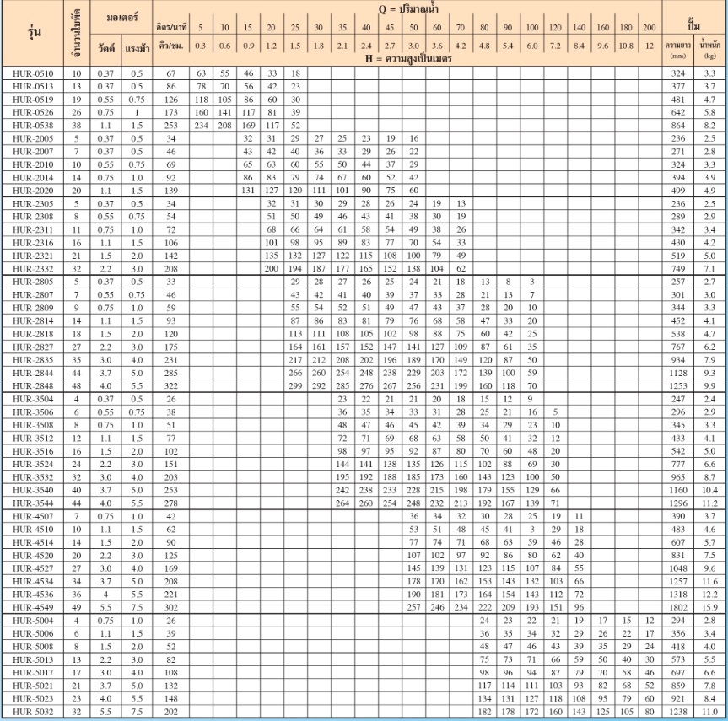Select model name HUR-3516

(x=33, y=451)
